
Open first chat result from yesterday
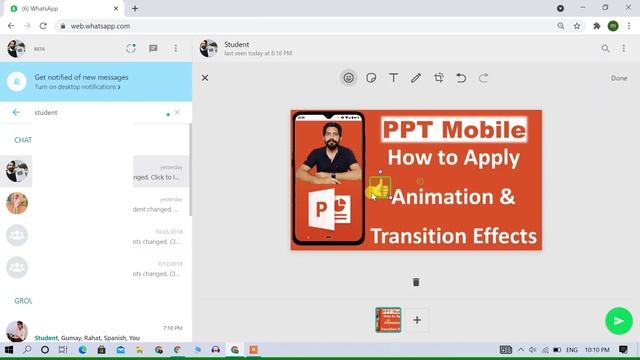coord(95,171)
